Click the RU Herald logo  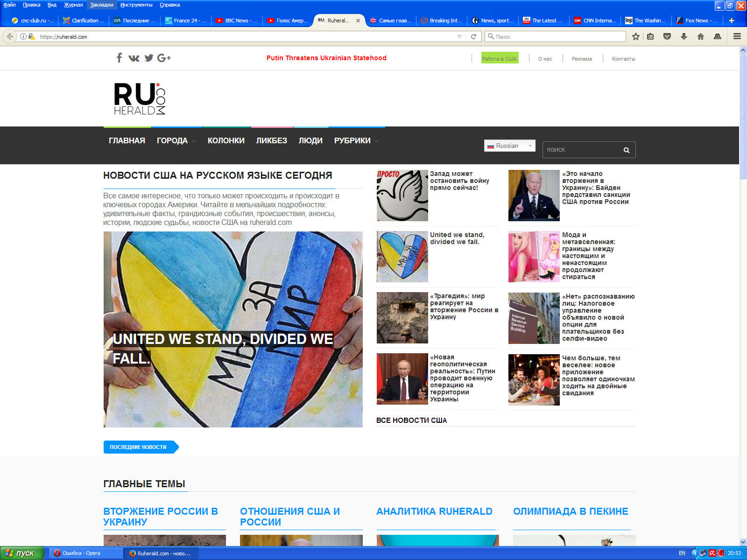coord(140,98)
